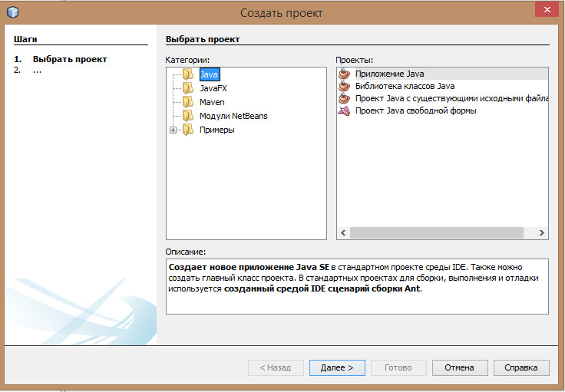Click the Отмена button
Screen dimensions: 565x392
coord(460,367)
